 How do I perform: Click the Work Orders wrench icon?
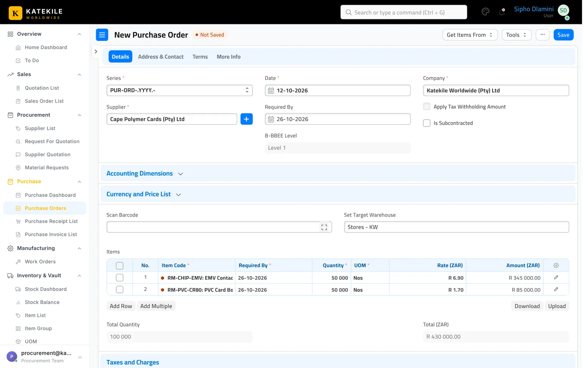pyautogui.click(x=18, y=262)
